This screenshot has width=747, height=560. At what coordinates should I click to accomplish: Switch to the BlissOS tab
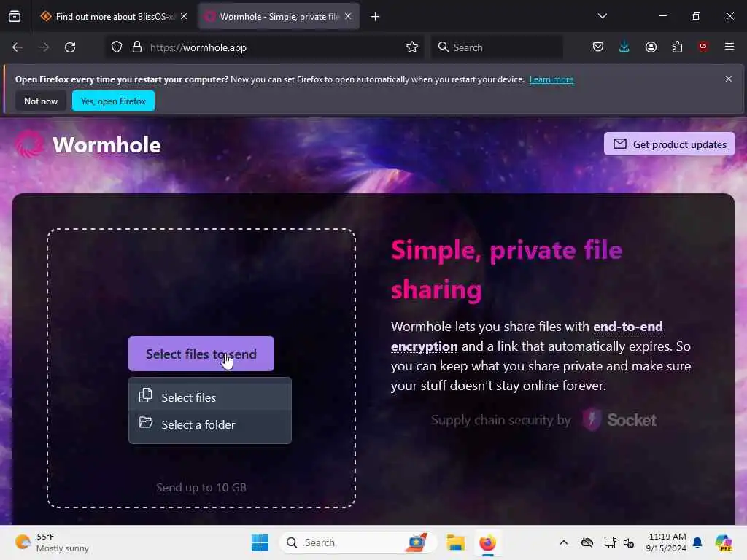pos(113,17)
